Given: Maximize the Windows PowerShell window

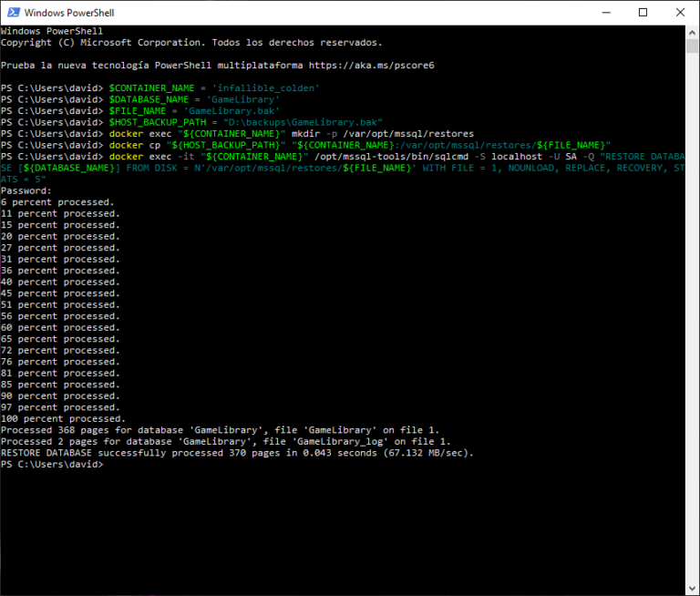Looking at the screenshot, I should coord(643,13).
